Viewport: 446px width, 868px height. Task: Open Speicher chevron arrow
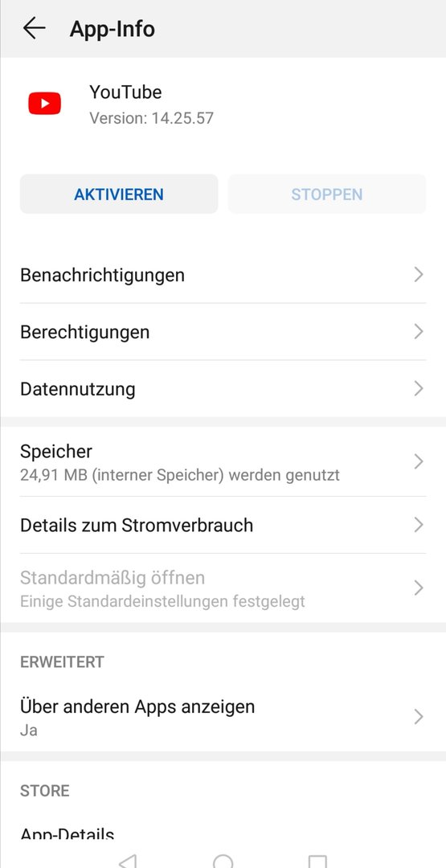click(419, 461)
